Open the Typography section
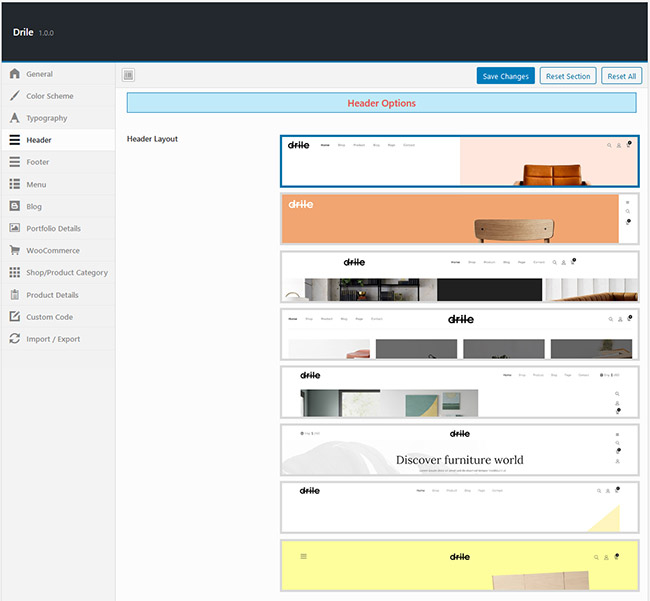 point(58,118)
